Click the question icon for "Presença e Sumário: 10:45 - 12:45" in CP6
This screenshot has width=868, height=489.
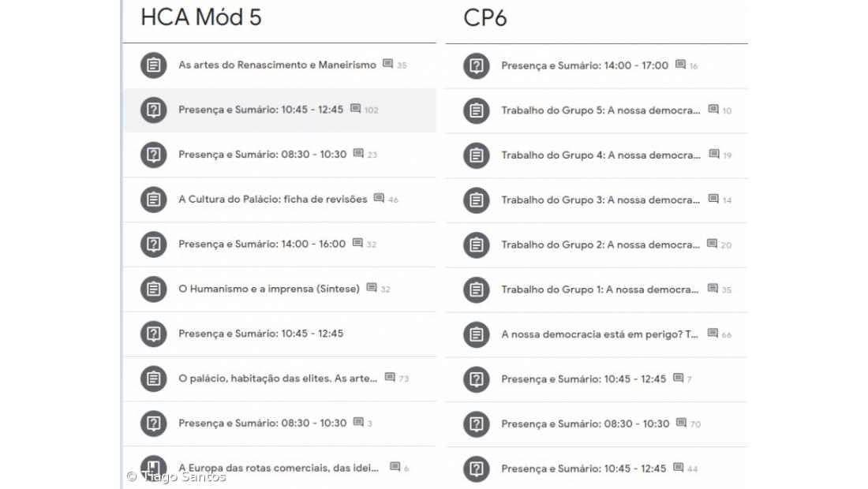pyautogui.click(x=476, y=379)
